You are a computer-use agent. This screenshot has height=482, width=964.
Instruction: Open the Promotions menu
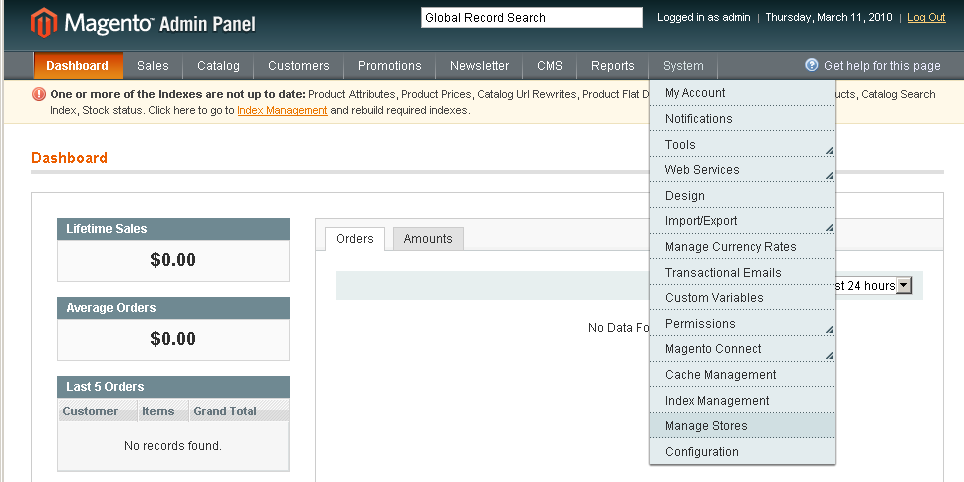coord(390,66)
